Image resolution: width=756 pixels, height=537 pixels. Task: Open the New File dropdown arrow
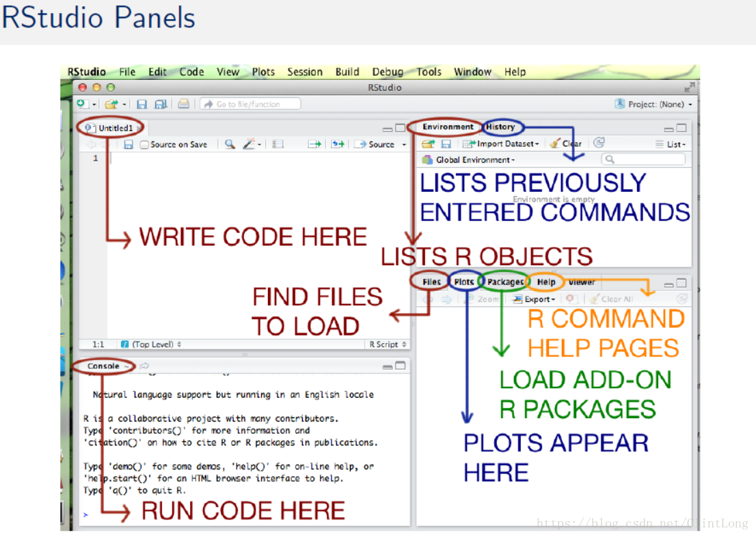tap(94, 105)
